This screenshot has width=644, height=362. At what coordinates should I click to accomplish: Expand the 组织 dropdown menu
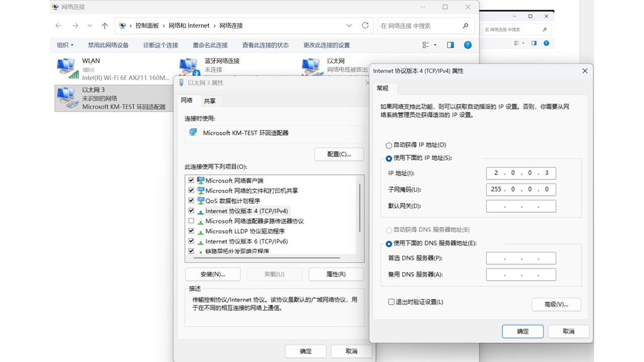65,45
